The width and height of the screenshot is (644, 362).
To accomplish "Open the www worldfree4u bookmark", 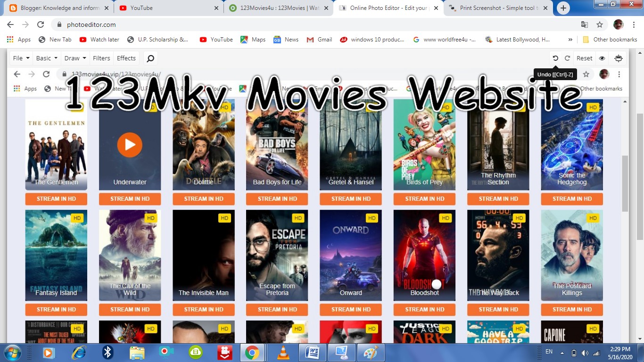I will click(445, 40).
